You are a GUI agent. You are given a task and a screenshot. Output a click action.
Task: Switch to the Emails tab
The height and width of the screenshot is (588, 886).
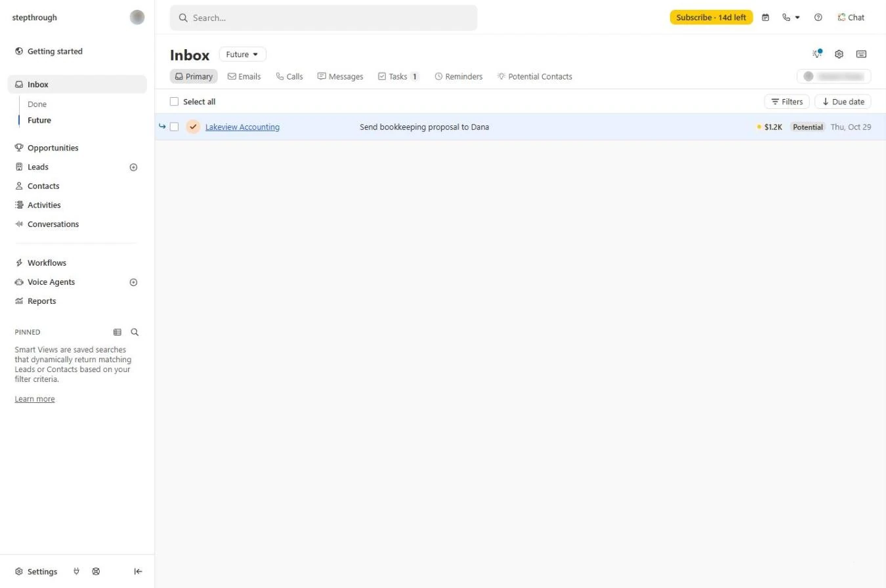tap(244, 77)
